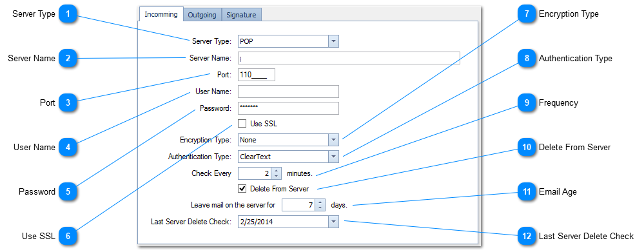Image resolution: width=644 pixels, height=252 pixels.
Task: Click into the Server Name field
Action: point(349,58)
